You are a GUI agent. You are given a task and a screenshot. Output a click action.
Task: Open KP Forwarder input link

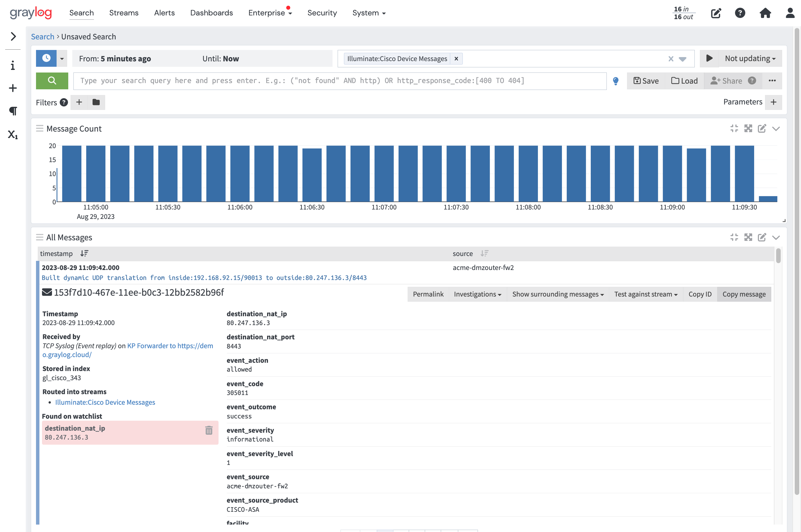(x=170, y=346)
